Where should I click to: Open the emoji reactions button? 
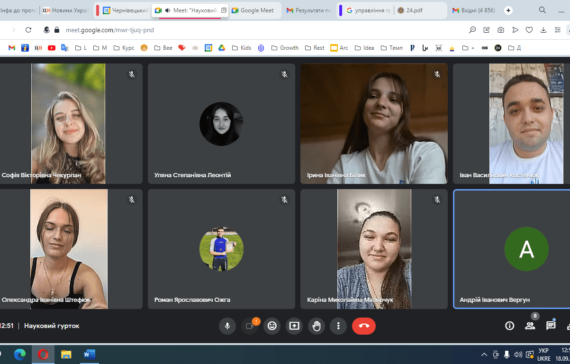pyautogui.click(x=272, y=326)
